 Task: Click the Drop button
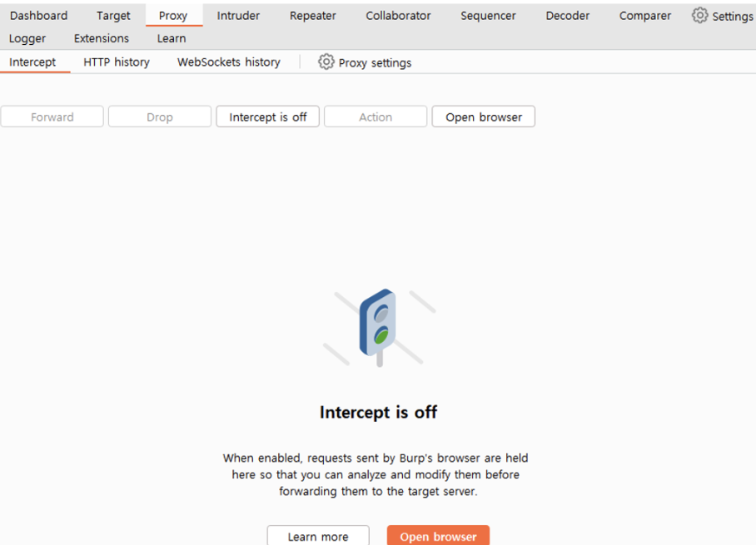(160, 116)
